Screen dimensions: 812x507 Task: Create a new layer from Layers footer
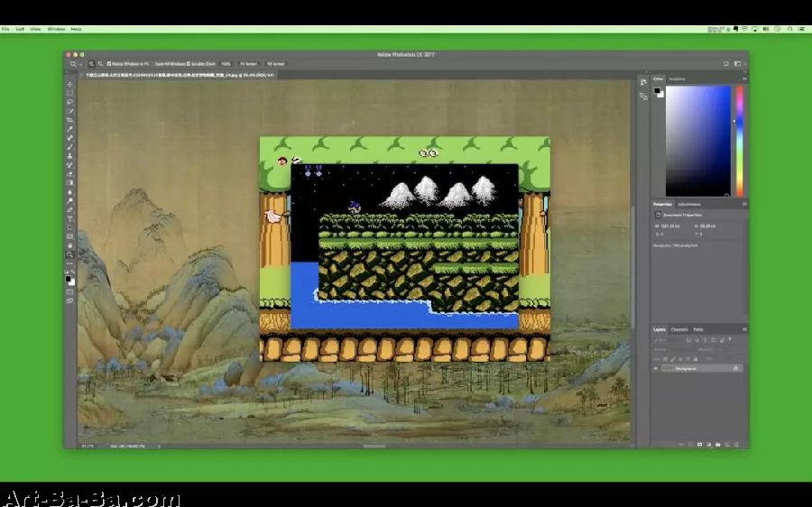tap(727, 445)
